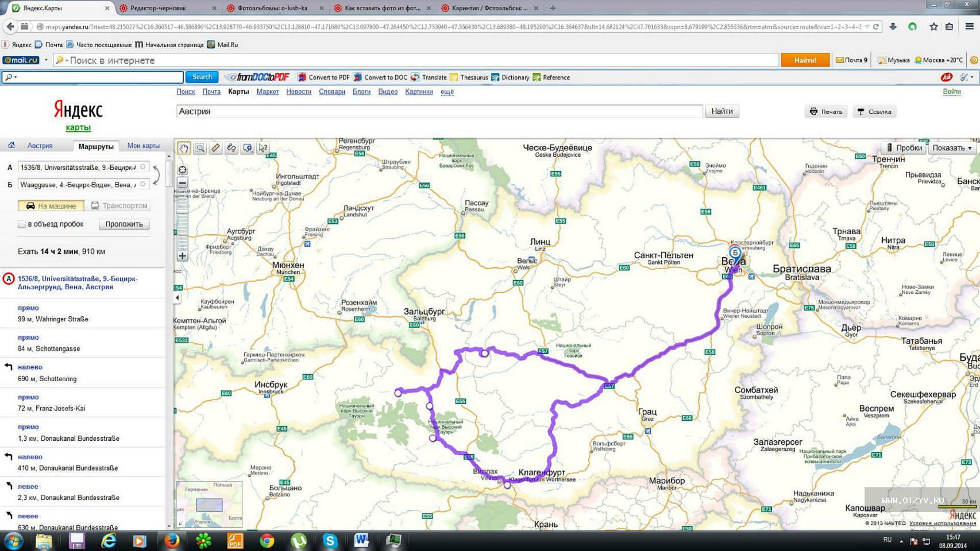Open the route building tool in map toolbar

coord(232,148)
